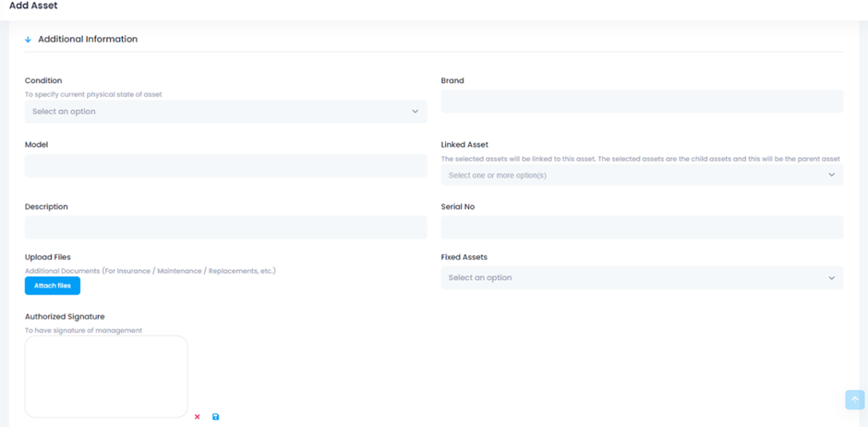Click the Serial No input field

[642, 227]
